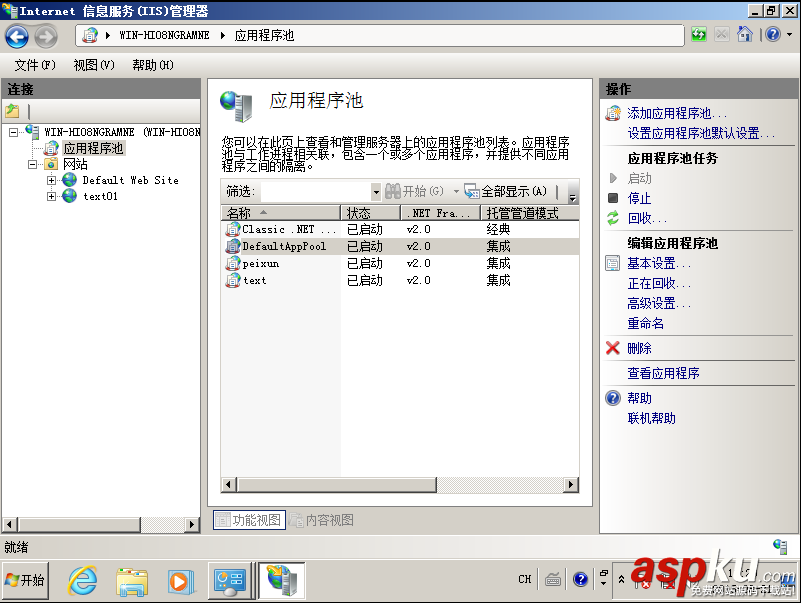Open the 文件(F) menu
The width and height of the screenshot is (801, 603).
(35, 65)
